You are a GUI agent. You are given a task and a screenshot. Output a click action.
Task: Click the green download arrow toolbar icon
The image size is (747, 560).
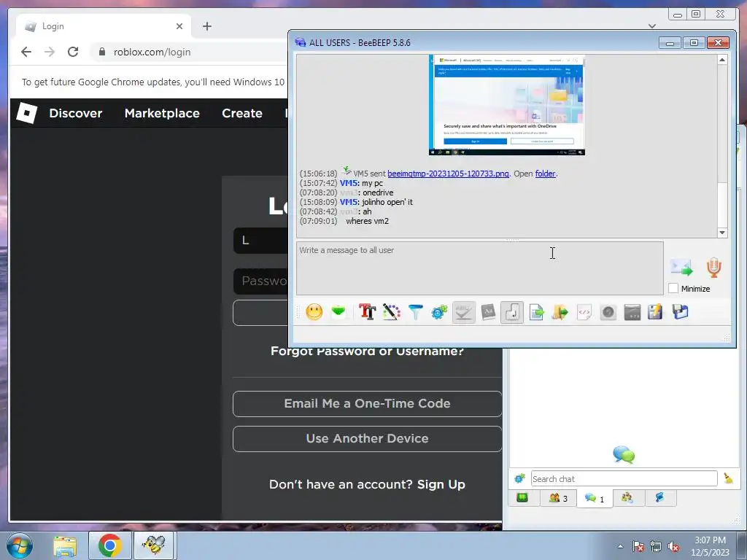[x=338, y=312]
